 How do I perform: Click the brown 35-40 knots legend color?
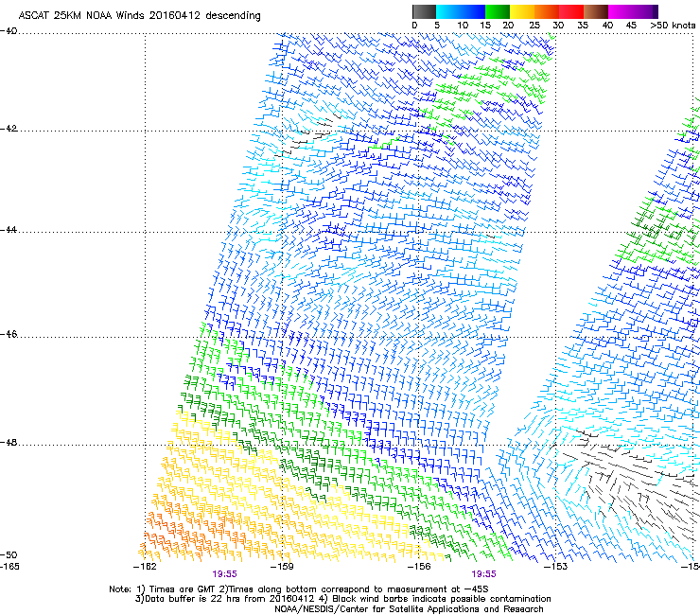tap(596, 11)
